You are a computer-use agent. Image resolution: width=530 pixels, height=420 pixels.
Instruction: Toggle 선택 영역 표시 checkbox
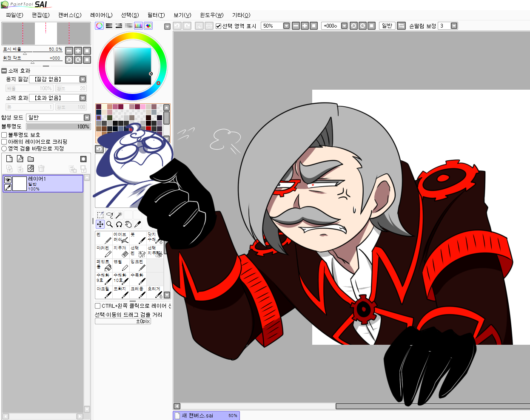pos(219,26)
